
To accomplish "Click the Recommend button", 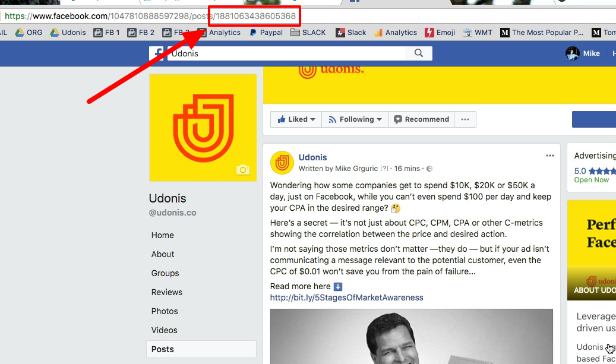I will [x=422, y=119].
